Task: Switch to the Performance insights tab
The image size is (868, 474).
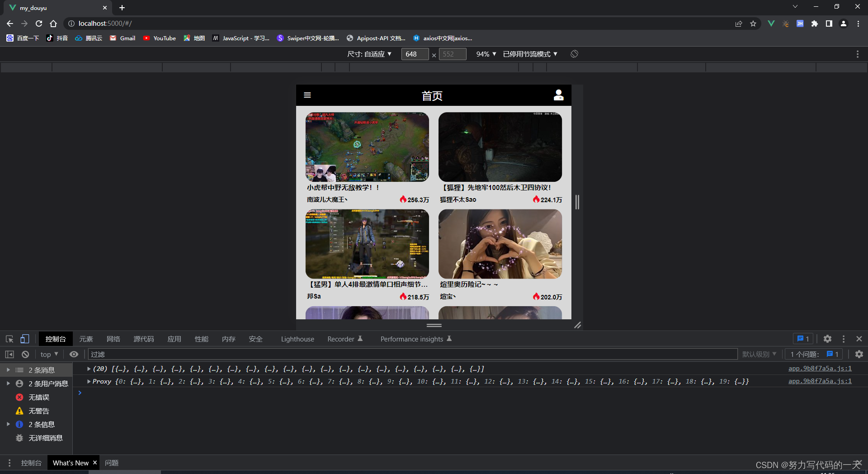Action: coord(416,339)
